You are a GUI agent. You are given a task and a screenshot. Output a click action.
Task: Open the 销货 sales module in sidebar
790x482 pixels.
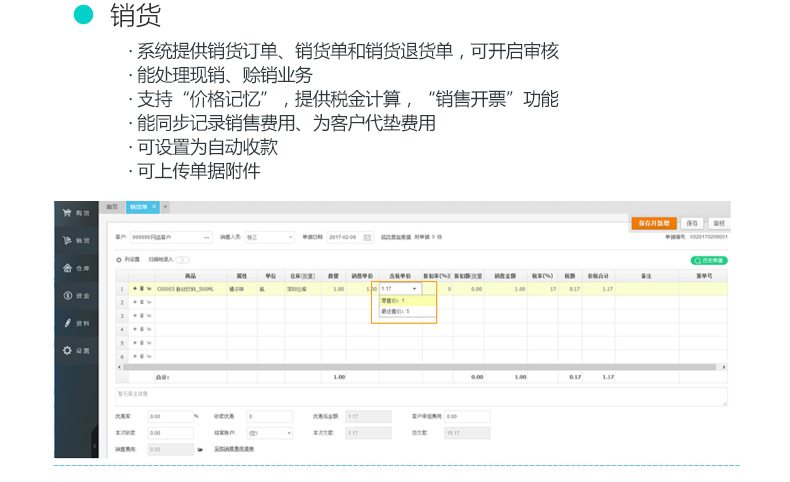pyautogui.click(x=78, y=241)
